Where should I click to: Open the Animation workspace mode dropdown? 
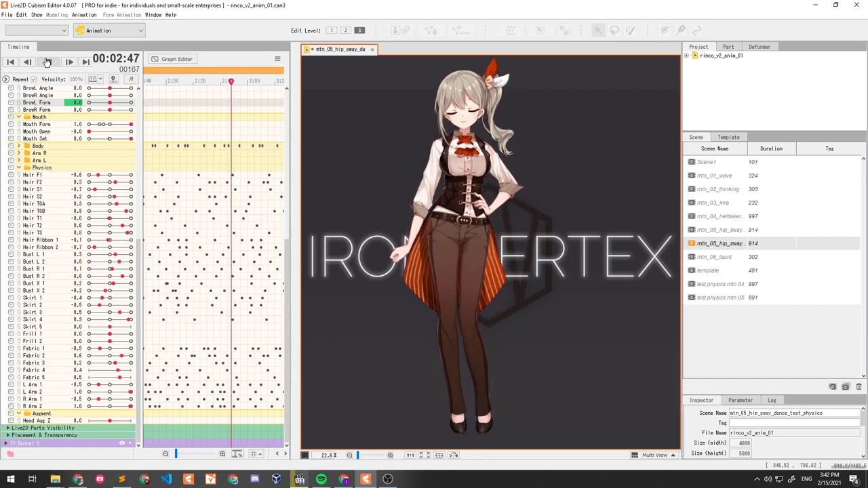tap(109, 30)
